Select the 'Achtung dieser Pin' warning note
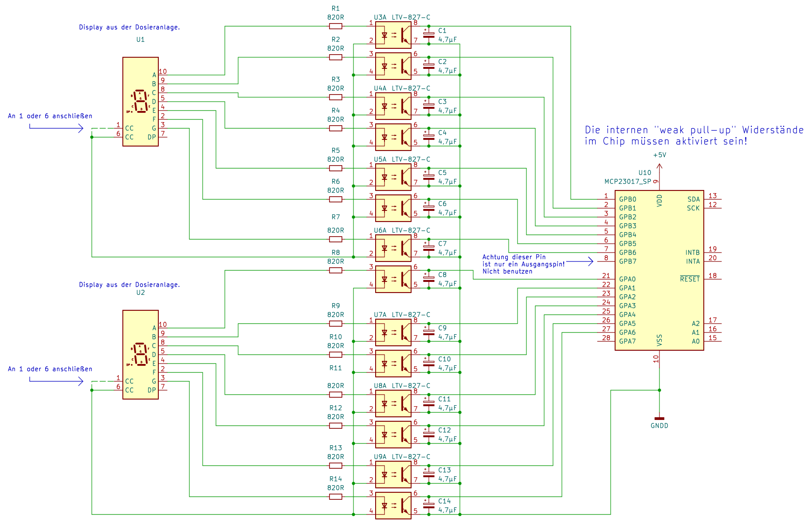 coord(524,264)
